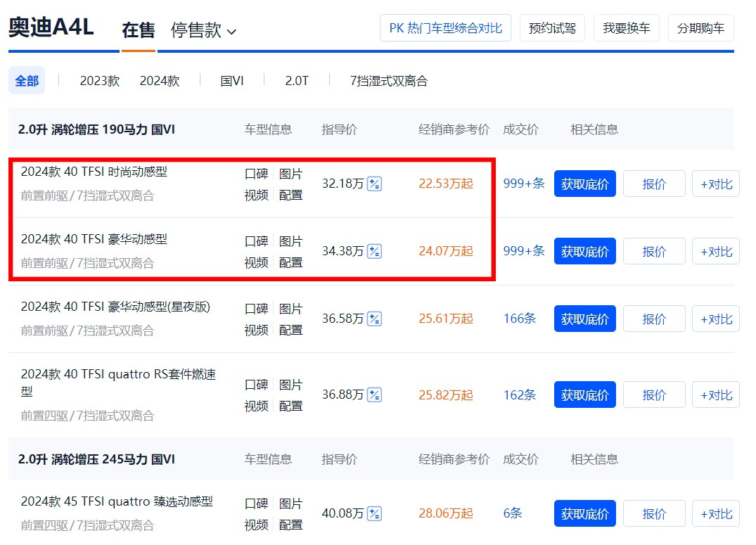Image resolution: width=756 pixels, height=545 pixels.
Task: Switch to the 在售 tab
Action: [139, 30]
